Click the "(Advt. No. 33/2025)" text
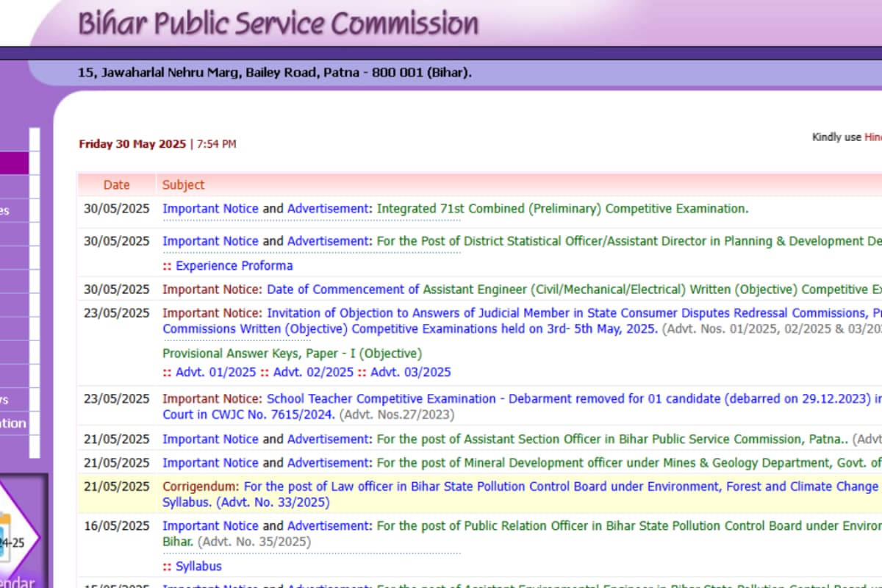 click(273, 503)
